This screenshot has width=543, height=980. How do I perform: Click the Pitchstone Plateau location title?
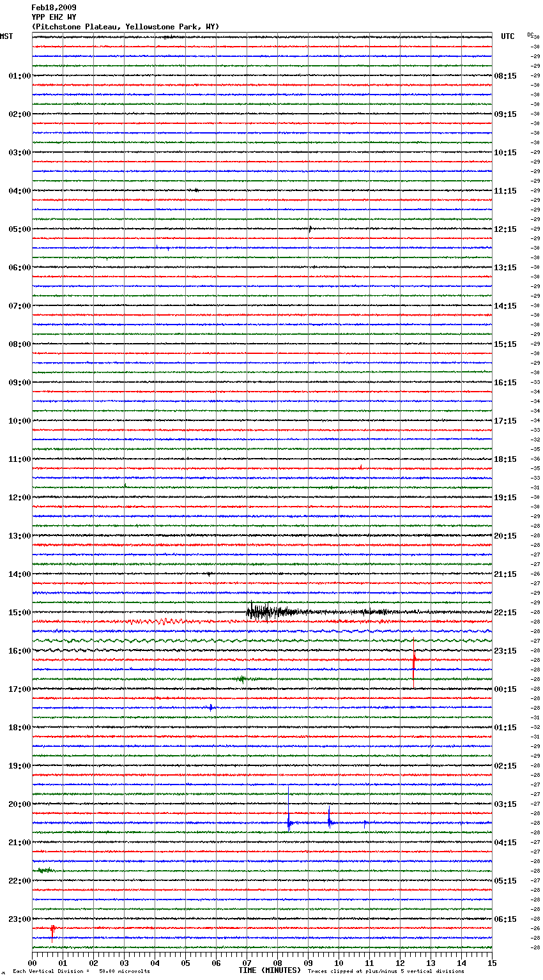[x=125, y=27]
